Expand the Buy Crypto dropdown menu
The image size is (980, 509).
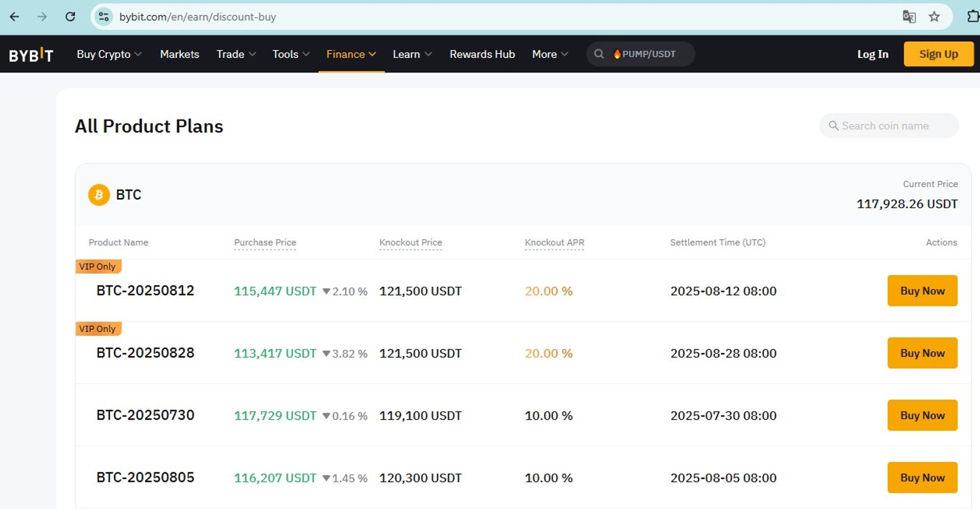coord(109,54)
